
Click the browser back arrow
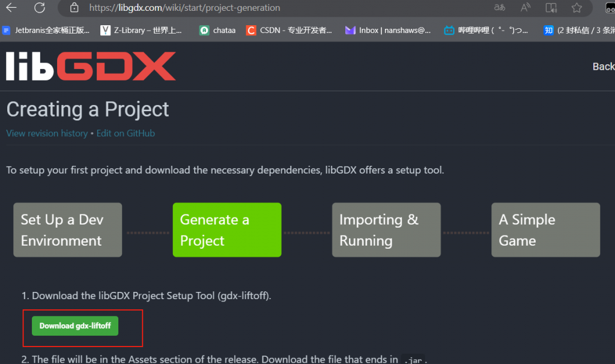(x=11, y=8)
